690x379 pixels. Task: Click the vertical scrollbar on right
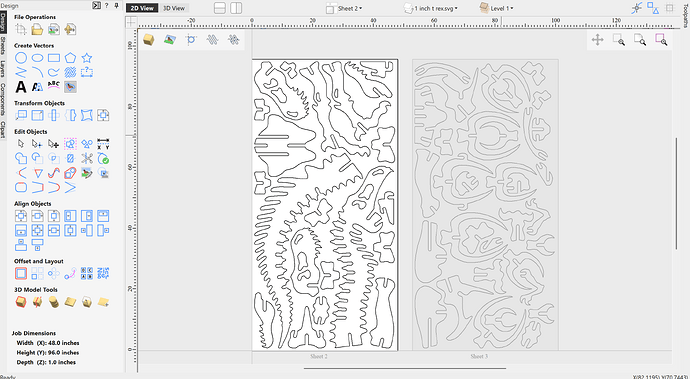676,194
